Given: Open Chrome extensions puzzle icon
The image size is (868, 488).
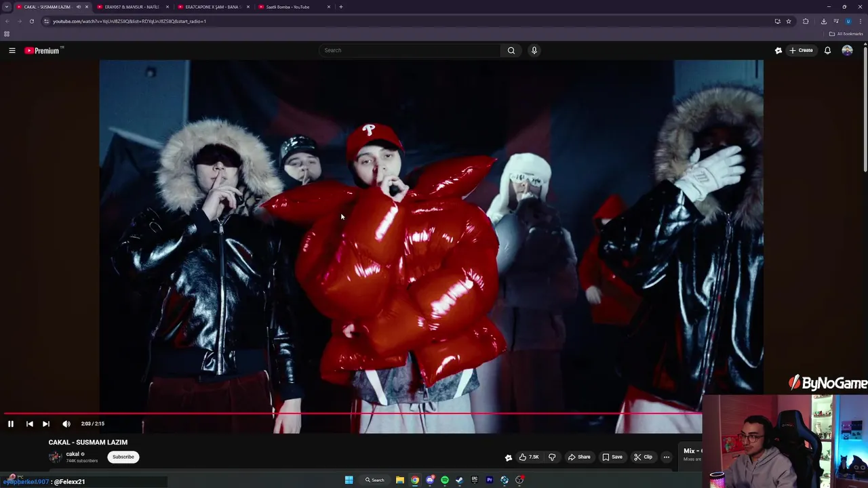Looking at the screenshot, I should point(806,21).
